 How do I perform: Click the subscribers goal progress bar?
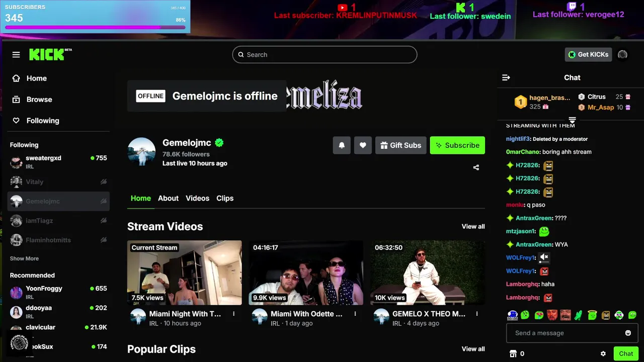[95, 27]
